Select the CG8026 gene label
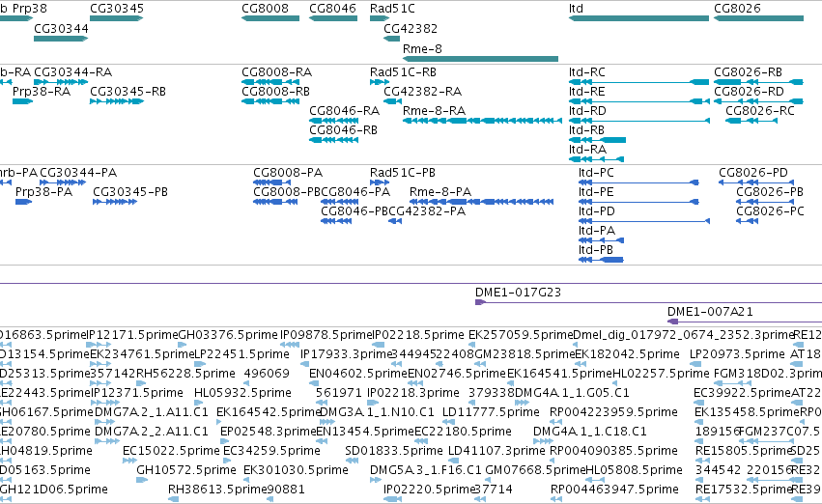Viewport: 822px width, 504px height. tap(737, 9)
